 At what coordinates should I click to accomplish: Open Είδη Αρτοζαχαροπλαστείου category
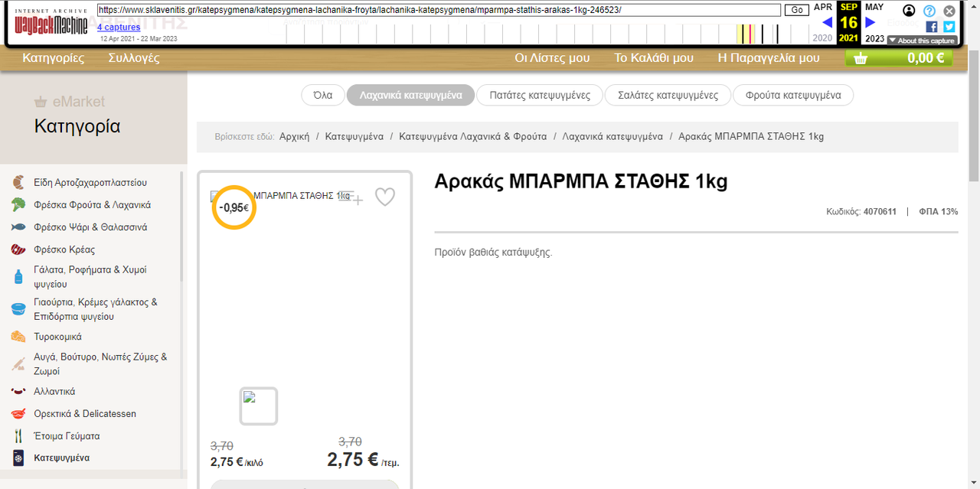pyautogui.click(x=90, y=183)
